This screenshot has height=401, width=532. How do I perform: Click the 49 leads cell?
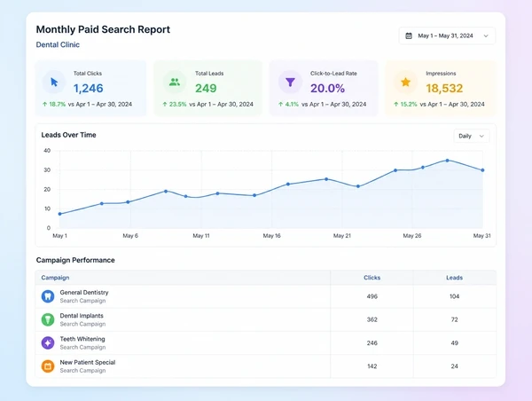coord(454,343)
